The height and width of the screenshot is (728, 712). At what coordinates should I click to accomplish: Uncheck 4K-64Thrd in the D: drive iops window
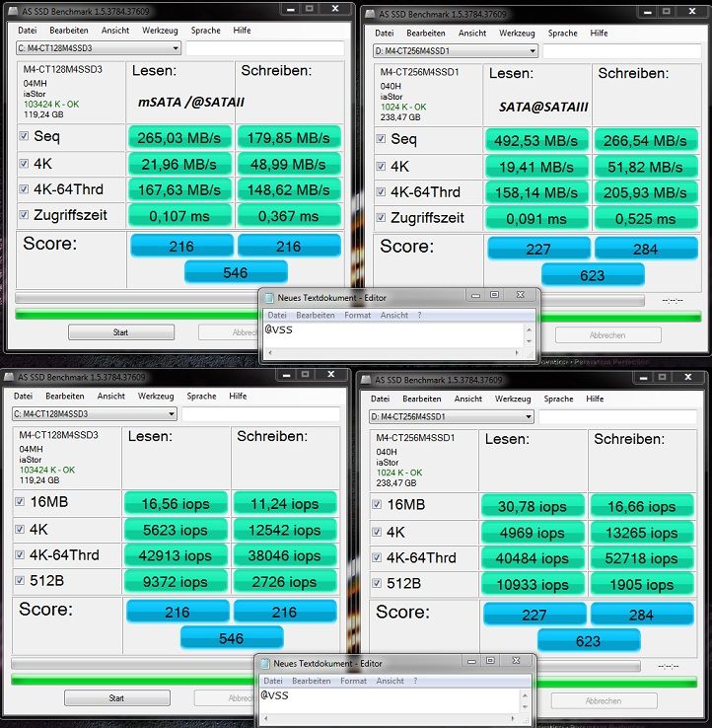377,557
